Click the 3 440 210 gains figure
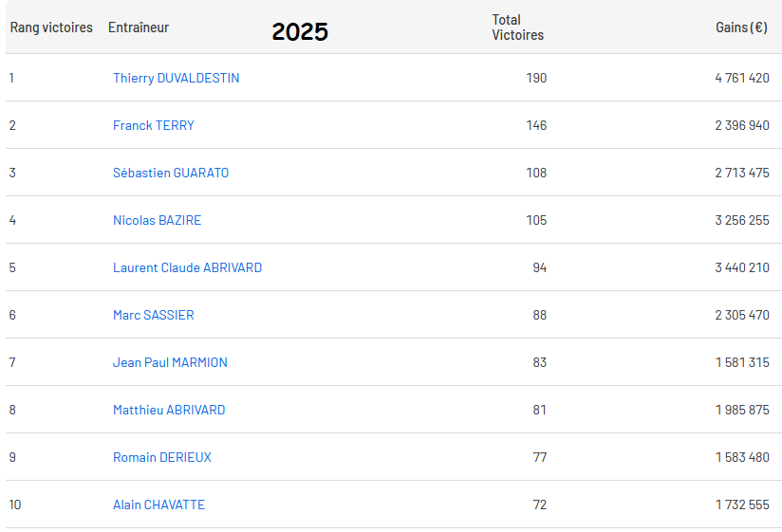The image size is (782, 532). [x=742, y=267]
